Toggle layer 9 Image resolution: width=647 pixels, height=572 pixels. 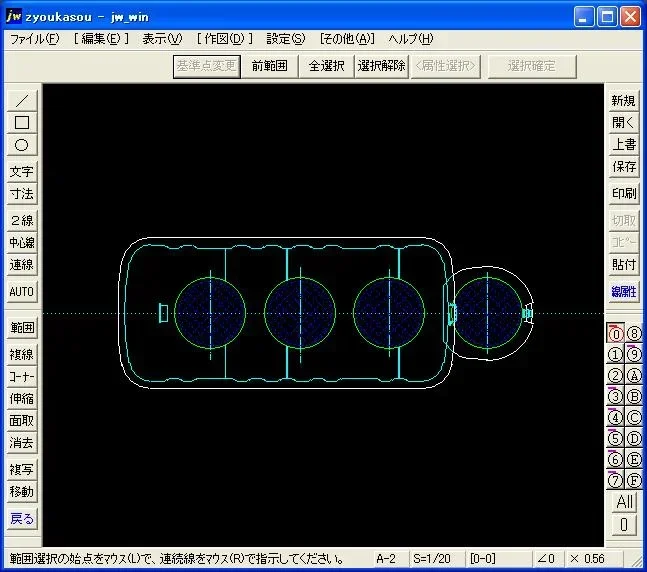[634, 355]
